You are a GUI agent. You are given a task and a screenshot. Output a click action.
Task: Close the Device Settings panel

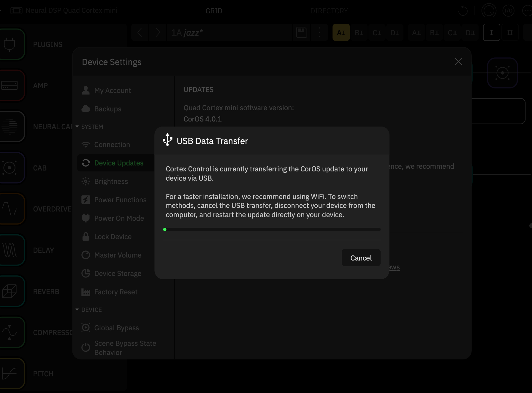tap(459, 61)
